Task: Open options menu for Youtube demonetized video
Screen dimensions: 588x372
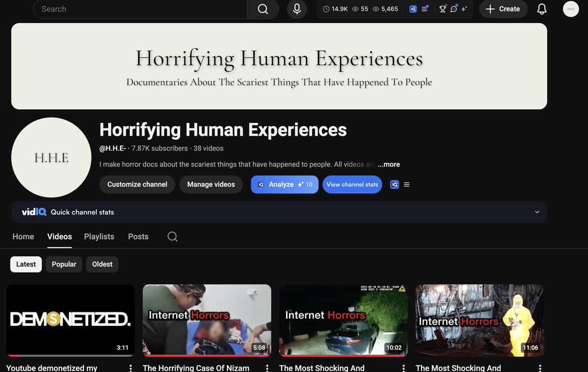Action: (x=130, y=368)
